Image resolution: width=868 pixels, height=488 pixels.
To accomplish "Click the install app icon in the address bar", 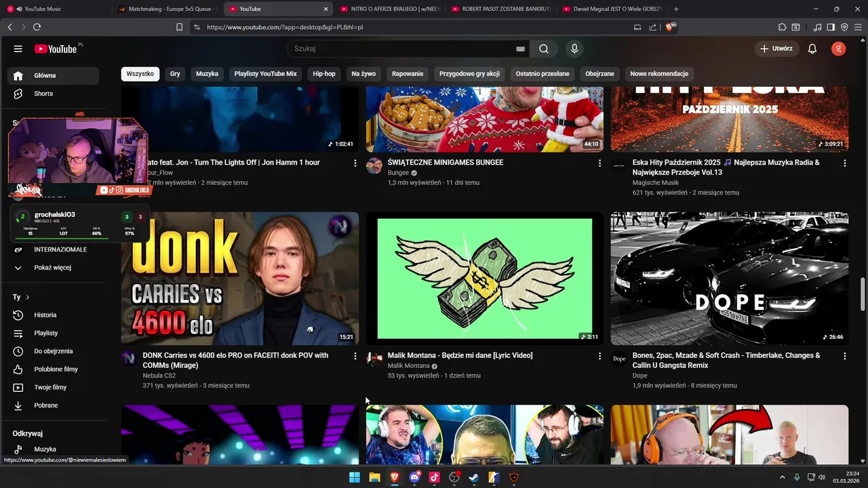I will (637, 27).
